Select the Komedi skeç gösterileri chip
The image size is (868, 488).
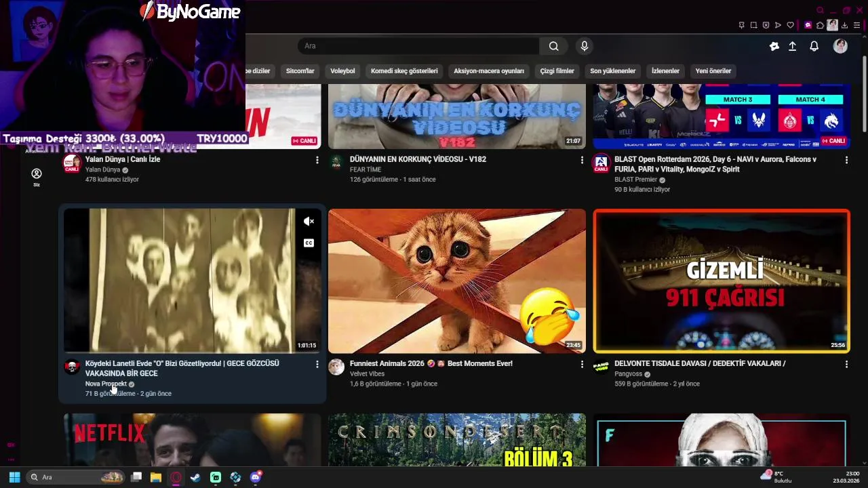[x=404, y=71]
